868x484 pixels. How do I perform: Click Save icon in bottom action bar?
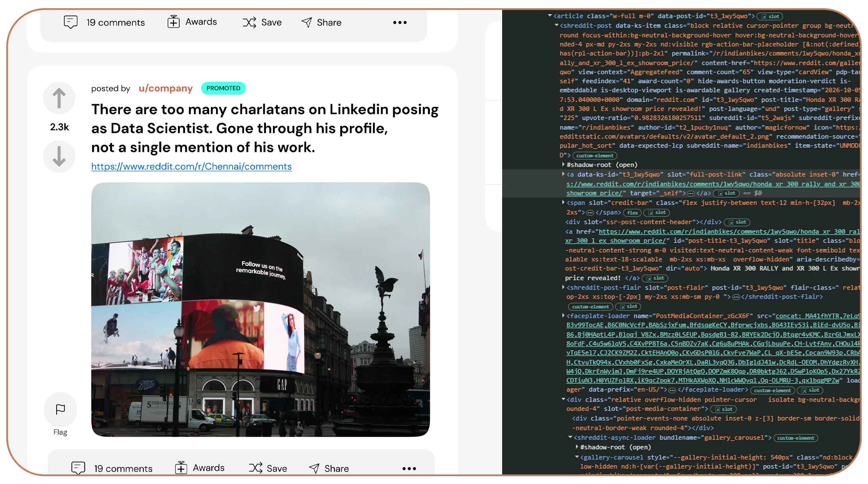(x=256, y=468)
